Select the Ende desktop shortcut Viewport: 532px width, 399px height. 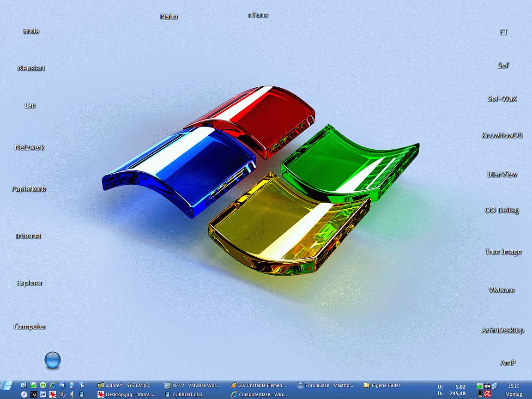point(31,31)
